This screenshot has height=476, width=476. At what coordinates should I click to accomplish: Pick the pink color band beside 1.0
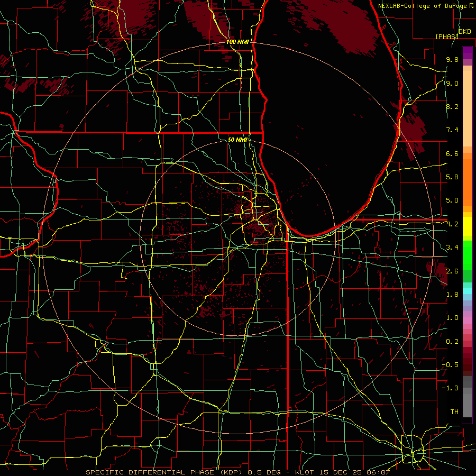(467, 321)
